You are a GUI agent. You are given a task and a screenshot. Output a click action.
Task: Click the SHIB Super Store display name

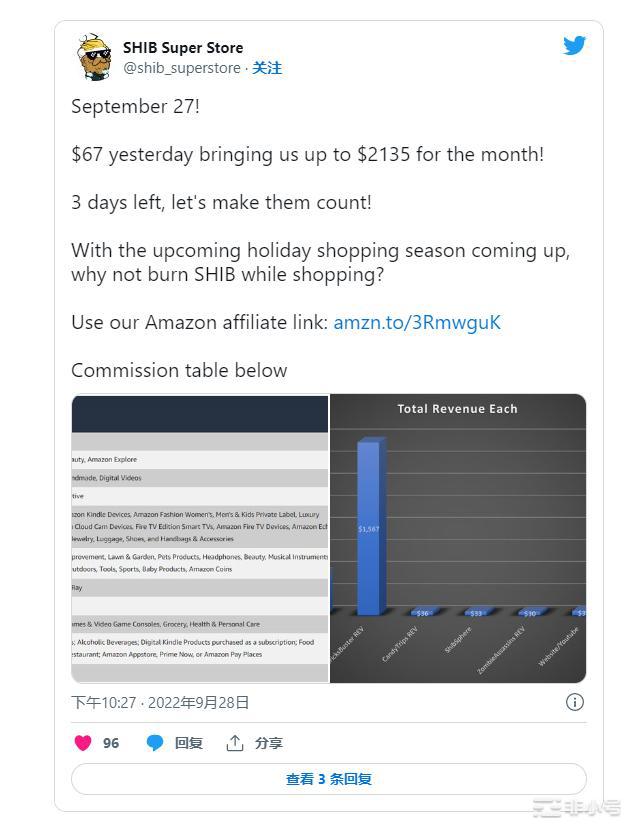183,47
